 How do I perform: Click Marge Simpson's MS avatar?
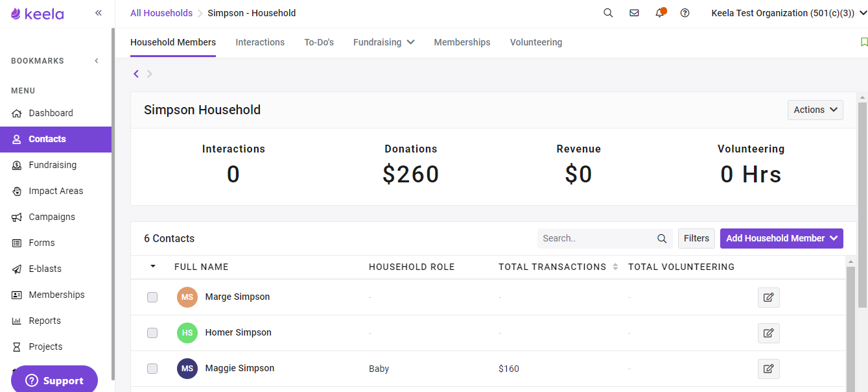(187, 297)
